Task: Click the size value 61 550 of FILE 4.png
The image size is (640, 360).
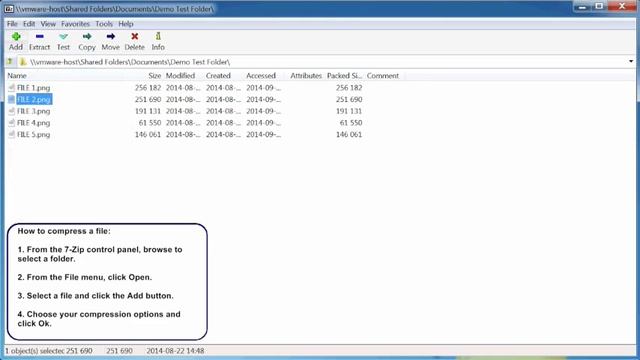Action: point(150,122)
